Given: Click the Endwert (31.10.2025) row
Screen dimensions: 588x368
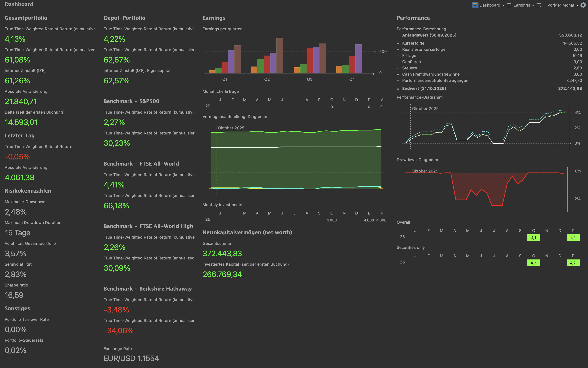Looking at the screenshot, I should click(x=424, y=88).
